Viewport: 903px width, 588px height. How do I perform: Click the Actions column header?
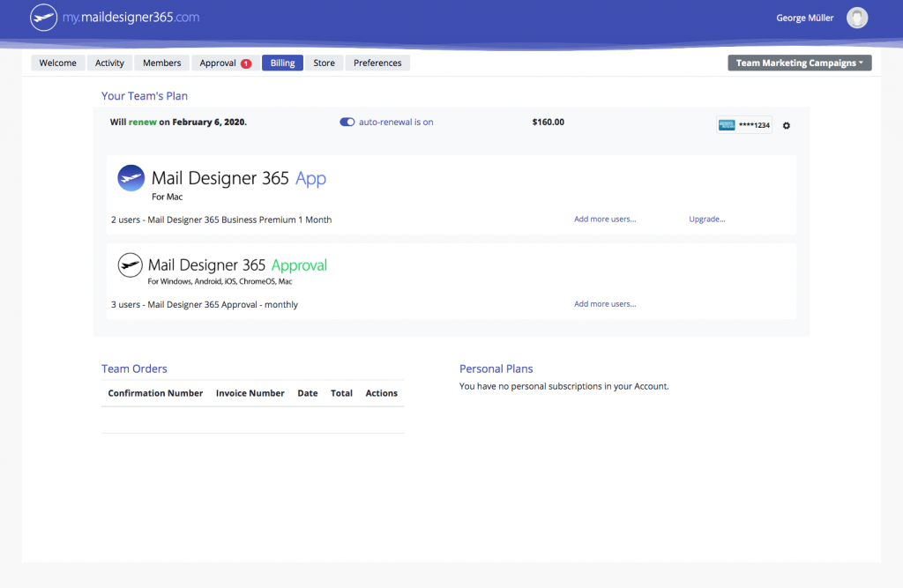pyautogui.click(x=381, y=393)
